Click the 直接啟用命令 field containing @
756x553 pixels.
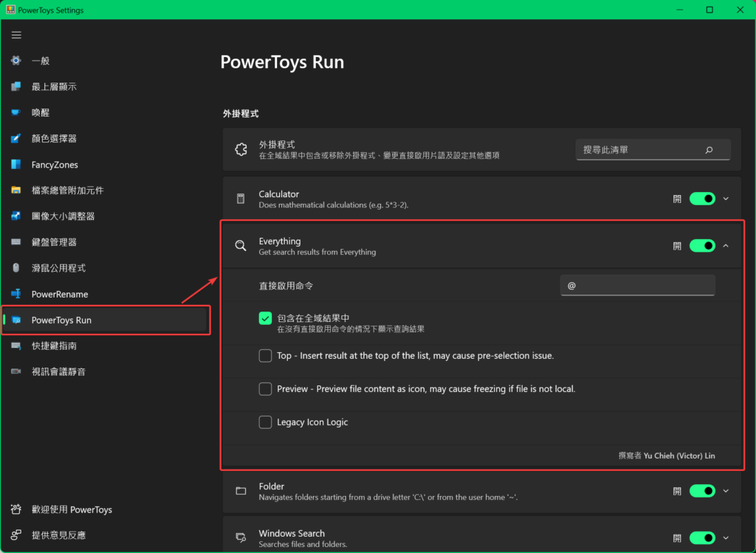[637, 286]
